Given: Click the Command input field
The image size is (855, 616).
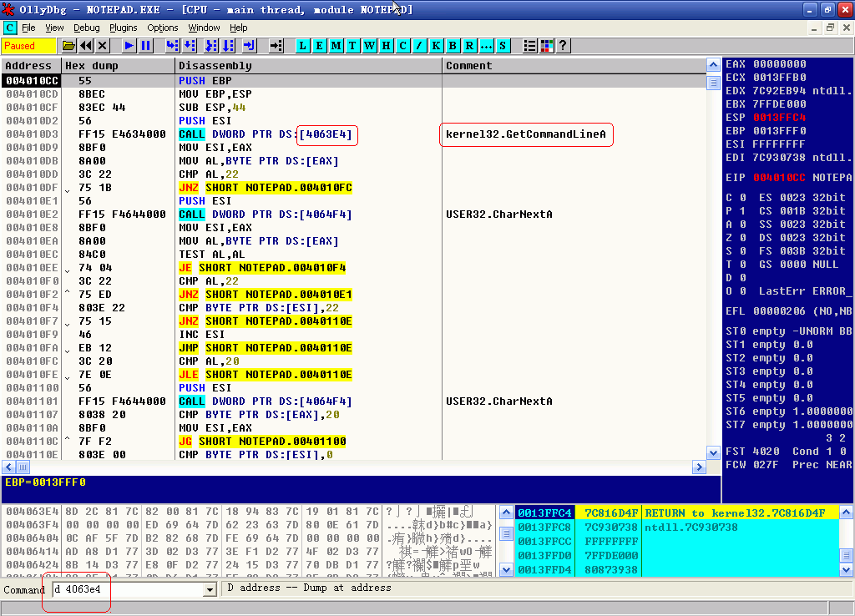Looking at the screenshot, I should point(128,589).
